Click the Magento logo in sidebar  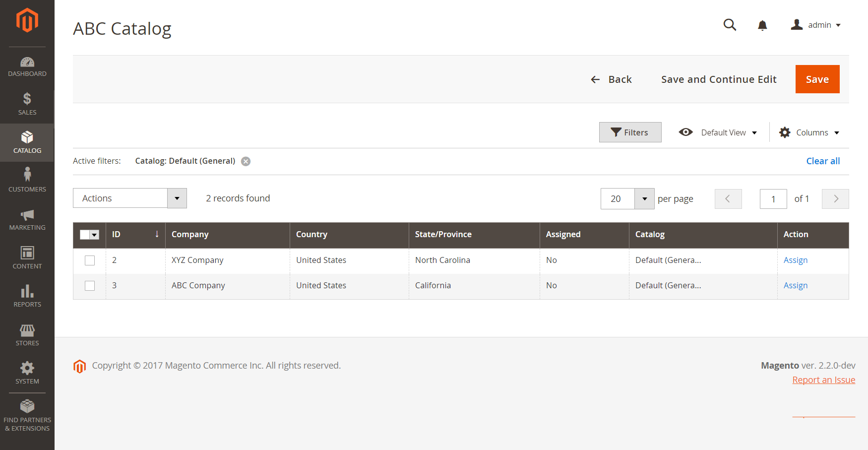(27, 20)
